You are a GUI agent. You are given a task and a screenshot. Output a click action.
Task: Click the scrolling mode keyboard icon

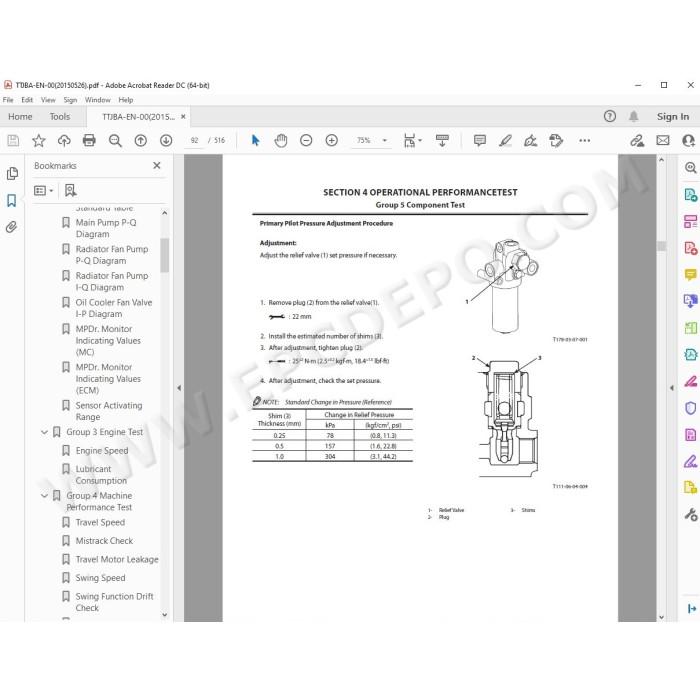[442, 141]
